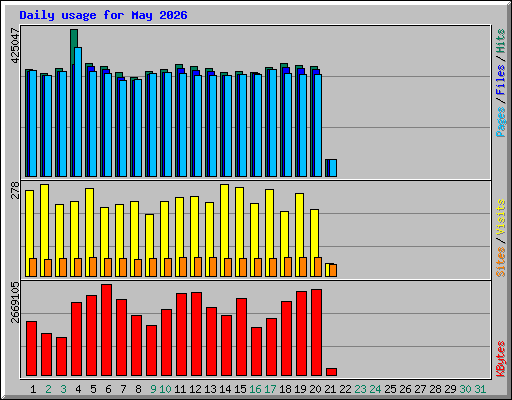Click day 1 label on the x-axis

point(33,389)
